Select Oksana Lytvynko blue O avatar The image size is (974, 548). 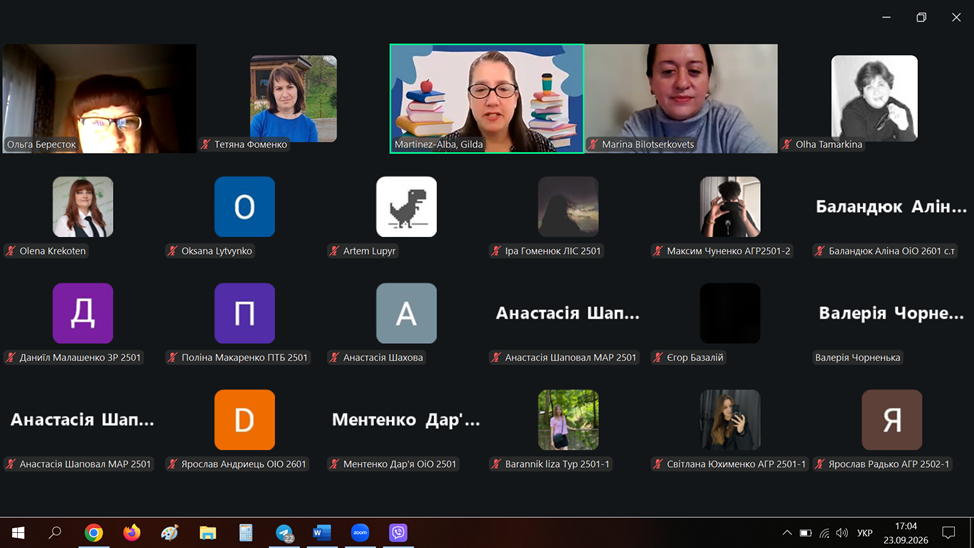(x=245, y=207)
